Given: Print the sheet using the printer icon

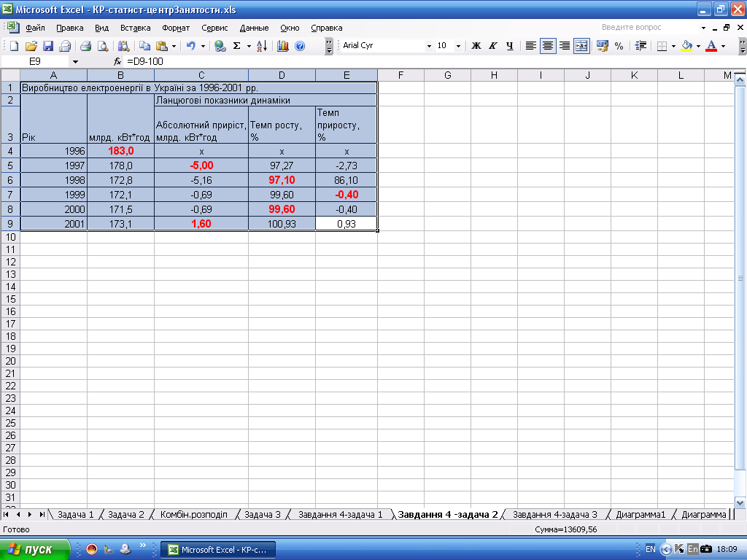Looking at the screenshot, I should coord(86,46).
